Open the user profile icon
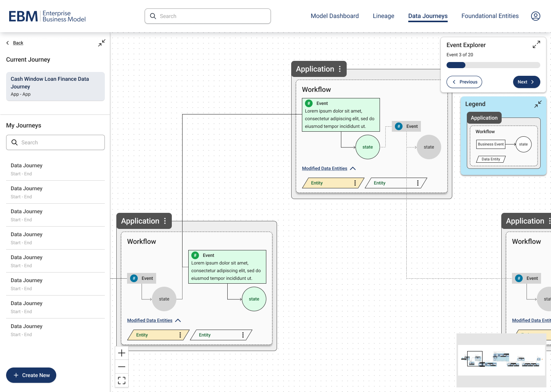The image size is (551, 392). (536, 16)
